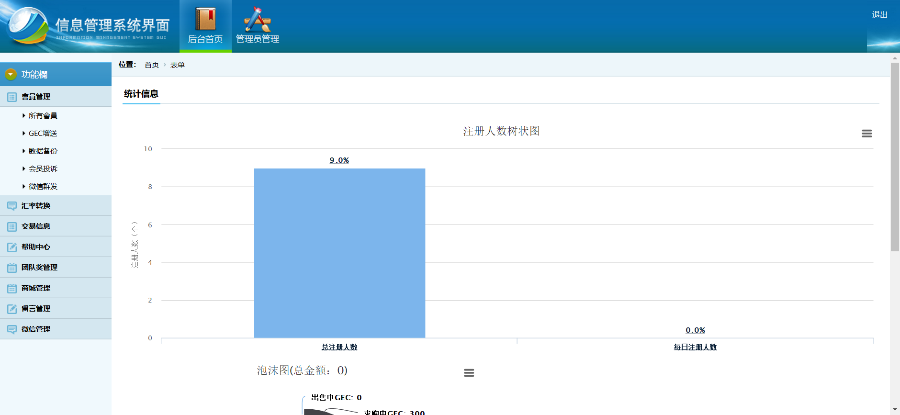Click the 微信管理 speech bubble icon
900x415 pixels.
pyautogui.click(x=11, y=329)
